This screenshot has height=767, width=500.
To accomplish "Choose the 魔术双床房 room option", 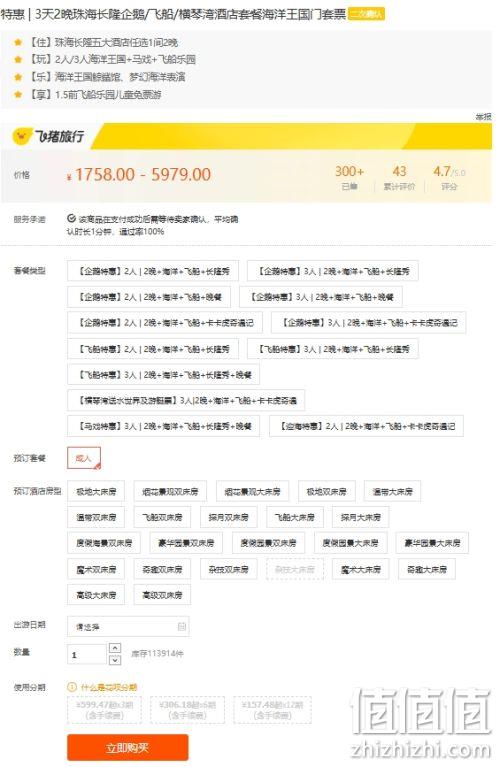I will (96, 569).
